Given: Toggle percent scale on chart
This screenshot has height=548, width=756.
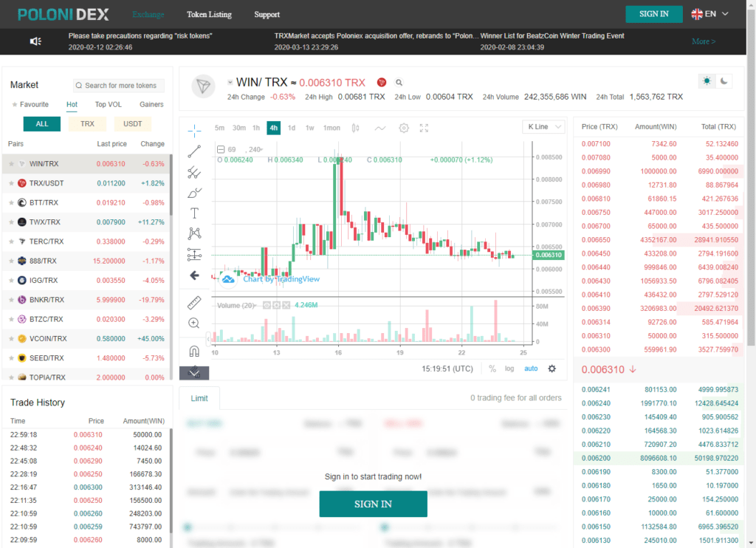Looking at the screenshot, I should tap(492, 369).
